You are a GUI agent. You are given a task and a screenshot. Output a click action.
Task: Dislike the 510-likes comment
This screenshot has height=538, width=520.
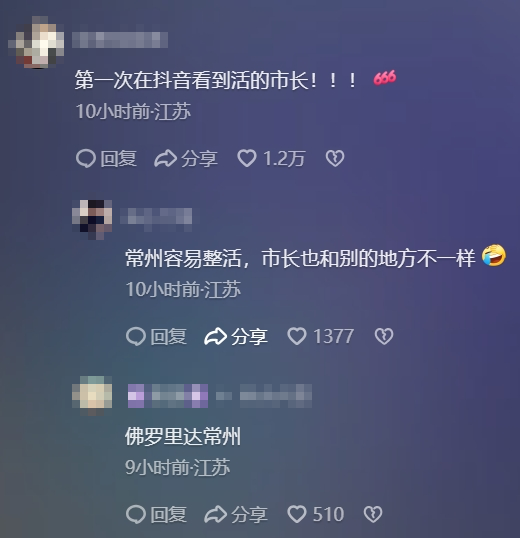click(x=373, y=514)
